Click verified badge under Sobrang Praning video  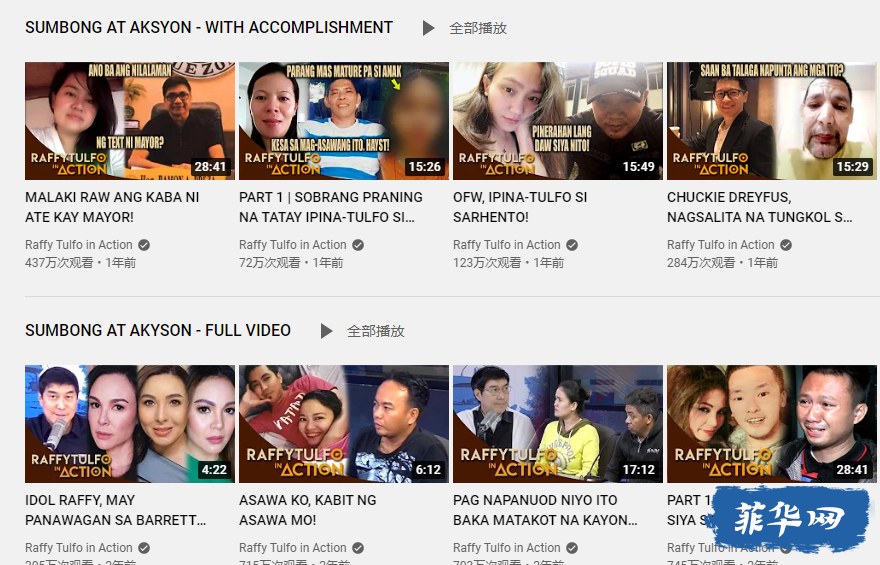pos(358,245)
